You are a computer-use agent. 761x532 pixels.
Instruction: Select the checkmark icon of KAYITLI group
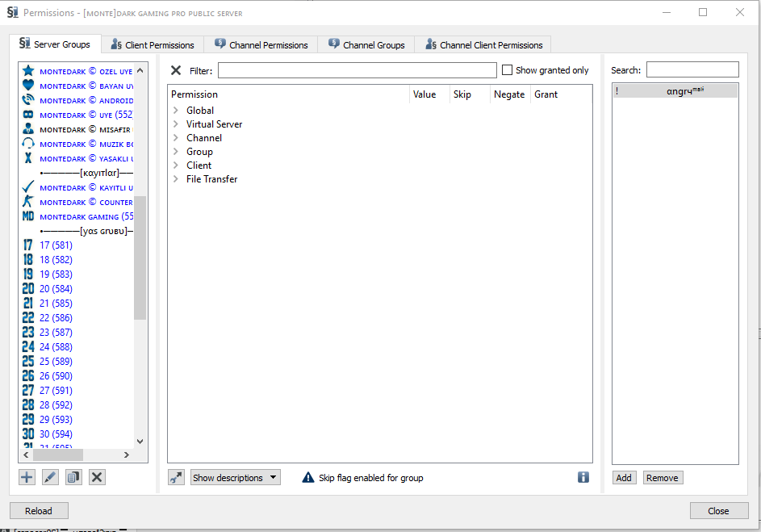(x=28, y=187)
